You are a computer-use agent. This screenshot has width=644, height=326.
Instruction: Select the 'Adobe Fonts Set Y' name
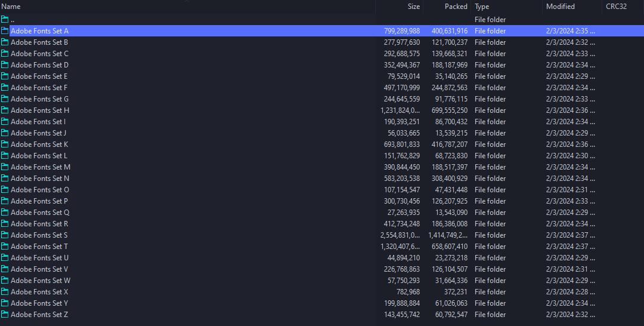[x=39, y=303]
